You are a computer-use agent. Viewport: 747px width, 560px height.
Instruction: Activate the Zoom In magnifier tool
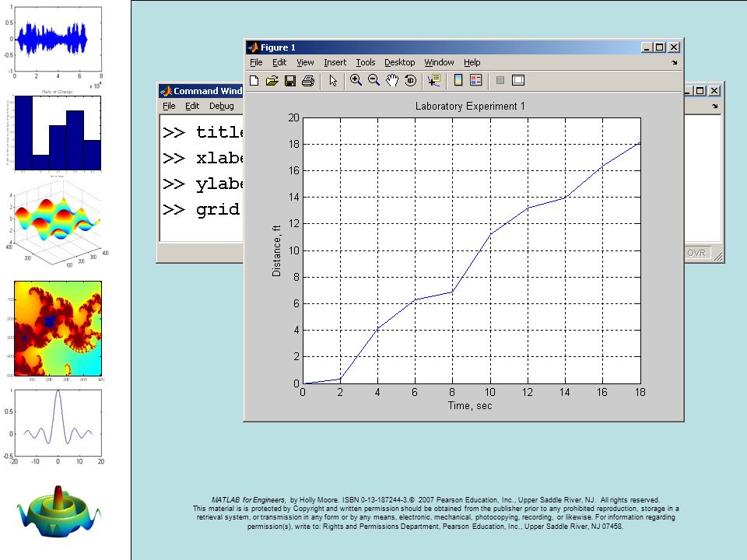(x=356, y=80)
